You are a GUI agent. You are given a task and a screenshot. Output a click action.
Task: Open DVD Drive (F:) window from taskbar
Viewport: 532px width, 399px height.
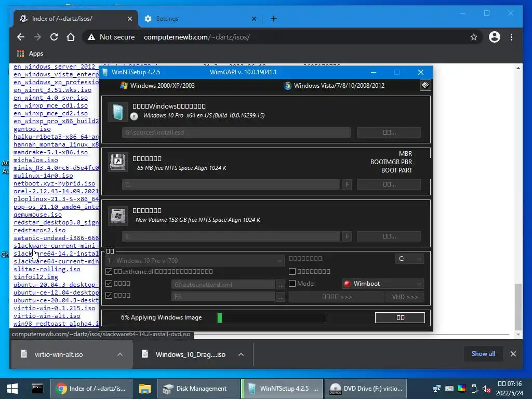pos(365,389)
